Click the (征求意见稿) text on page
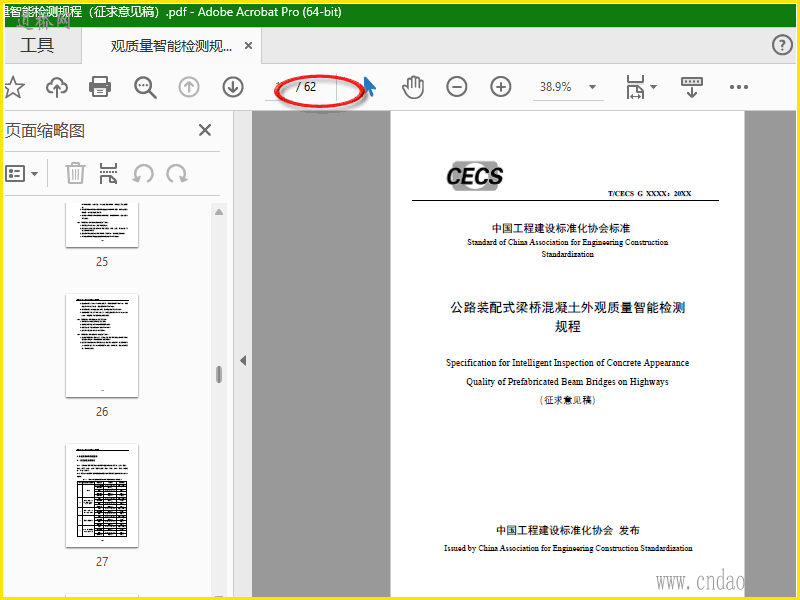The image size is (800, 600). (x=567, y=400)
